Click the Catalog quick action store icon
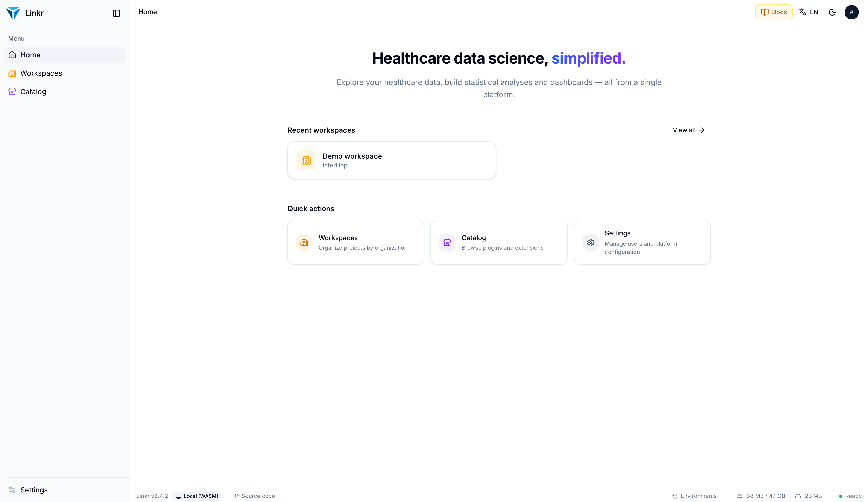Screen dimensions: 868x502 (x=447, y=242)
